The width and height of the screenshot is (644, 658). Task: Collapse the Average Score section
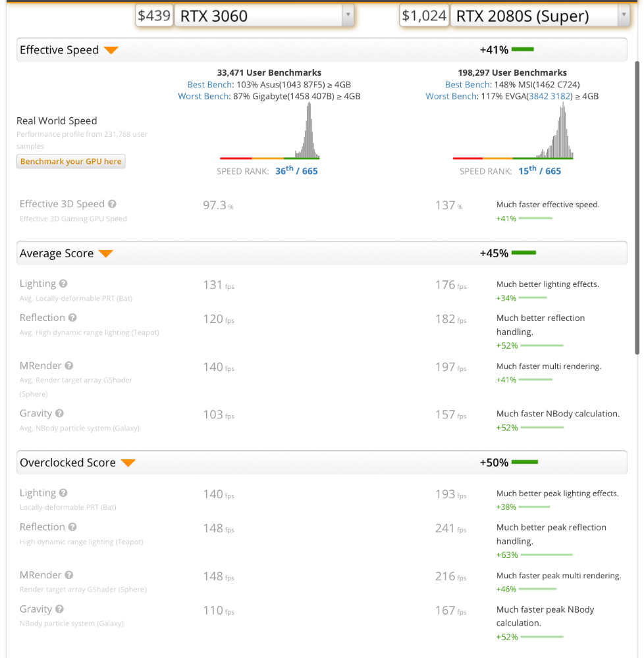106,254
